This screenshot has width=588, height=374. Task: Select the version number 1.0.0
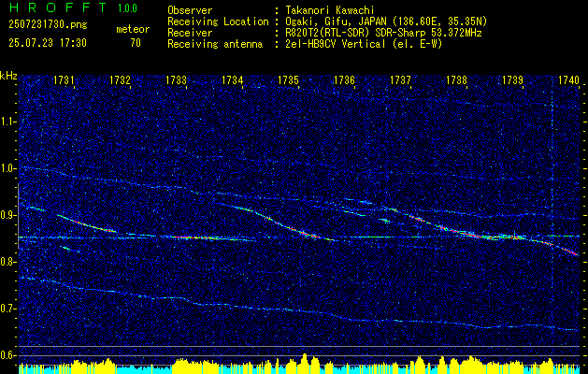127,8
